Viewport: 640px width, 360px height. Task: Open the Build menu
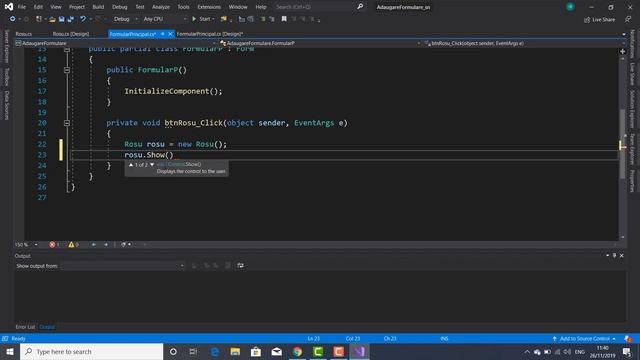click(98, 7)
